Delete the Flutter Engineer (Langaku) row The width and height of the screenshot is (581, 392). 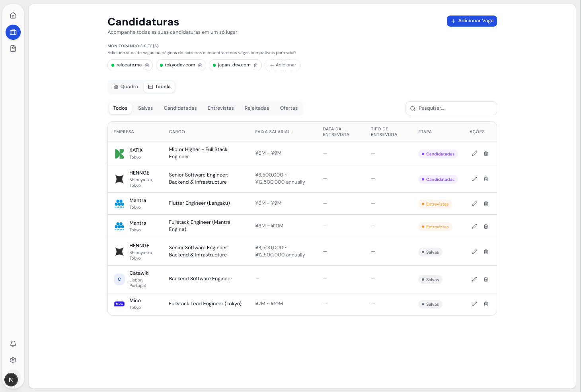pos(486,204)
